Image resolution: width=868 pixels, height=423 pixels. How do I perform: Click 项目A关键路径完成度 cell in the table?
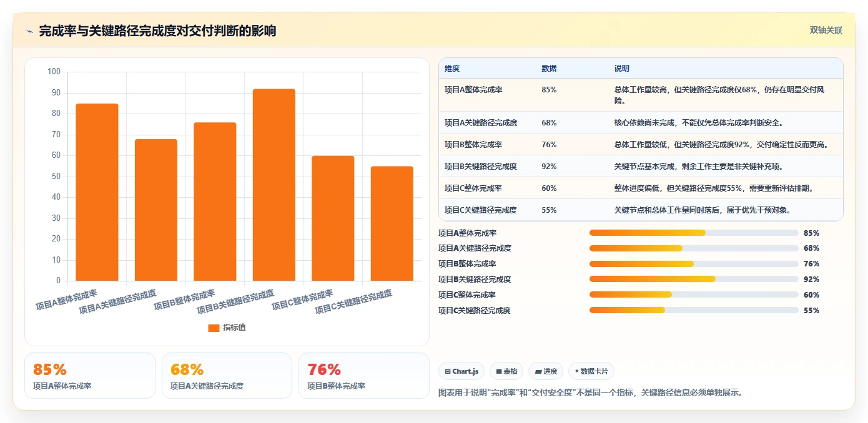coord(481,123)
